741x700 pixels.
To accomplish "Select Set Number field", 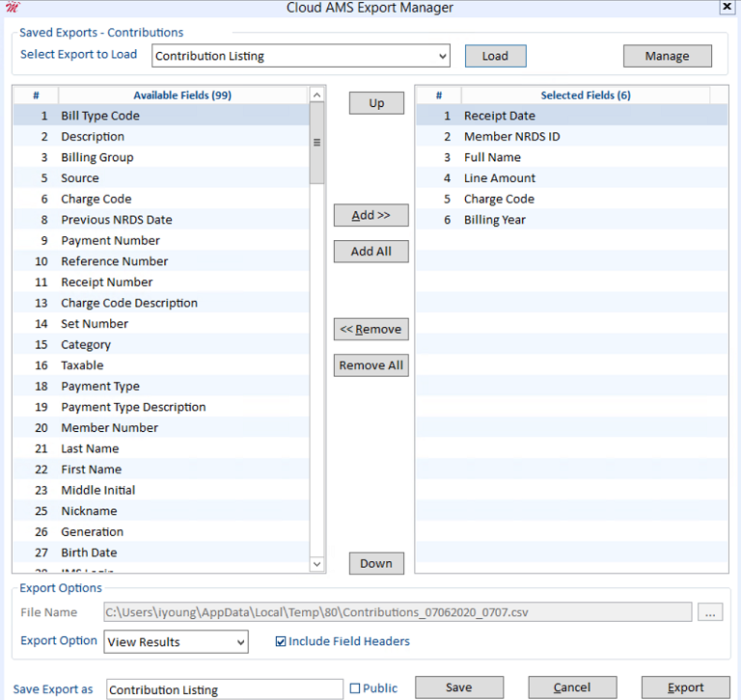I will 161,324.
